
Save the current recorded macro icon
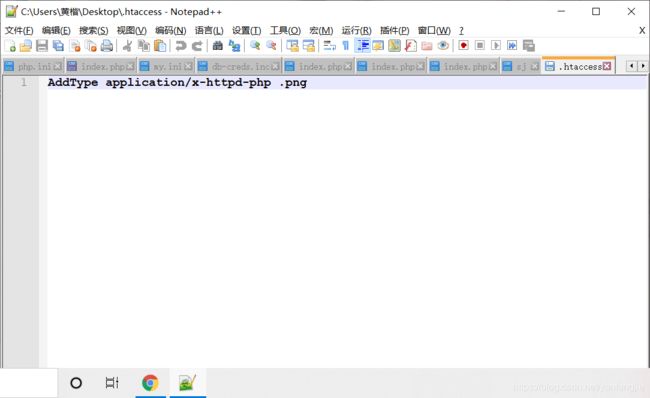[x=529, y=46]
